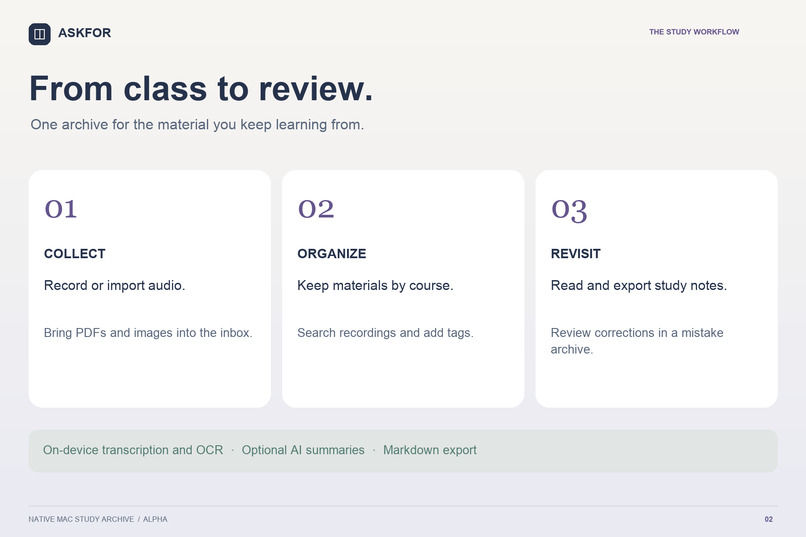Click the subtitle 'One archive for the material…'

[x=197, y=125]
